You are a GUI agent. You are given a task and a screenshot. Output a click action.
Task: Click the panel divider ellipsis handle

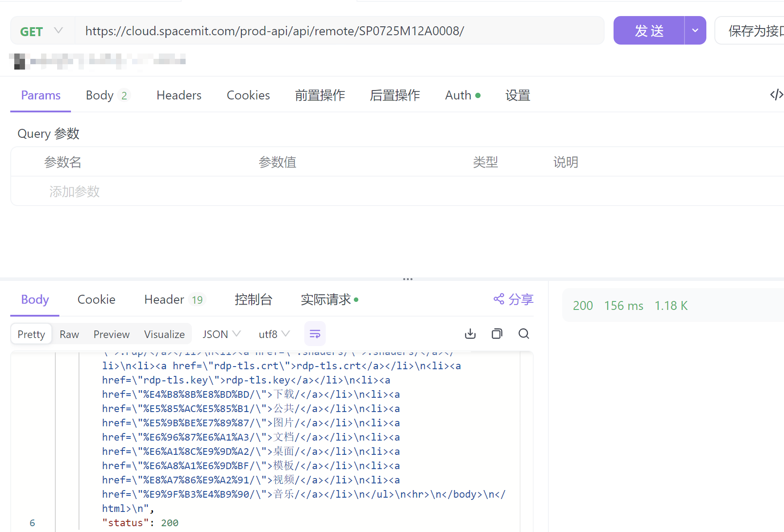(408, 279)
